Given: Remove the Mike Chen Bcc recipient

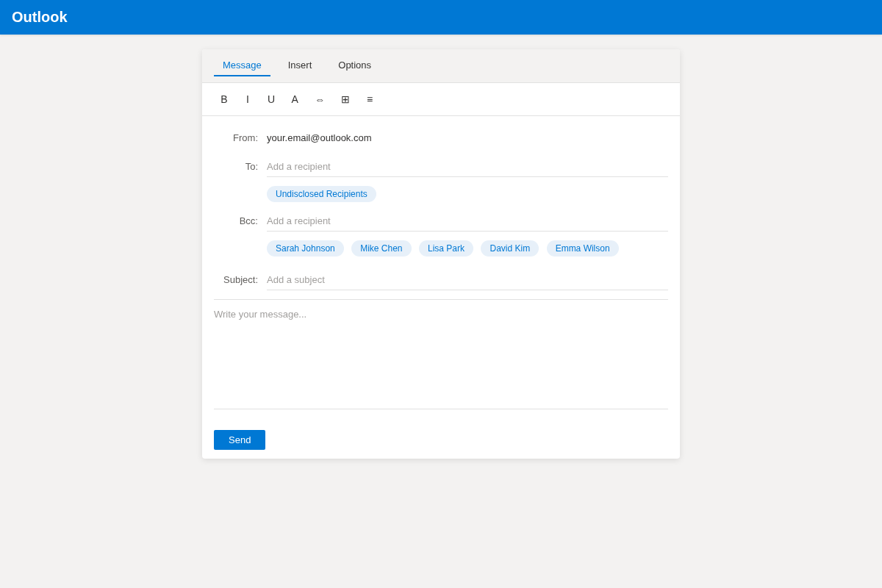Looking at the screenshot, I should click(381, 248).
